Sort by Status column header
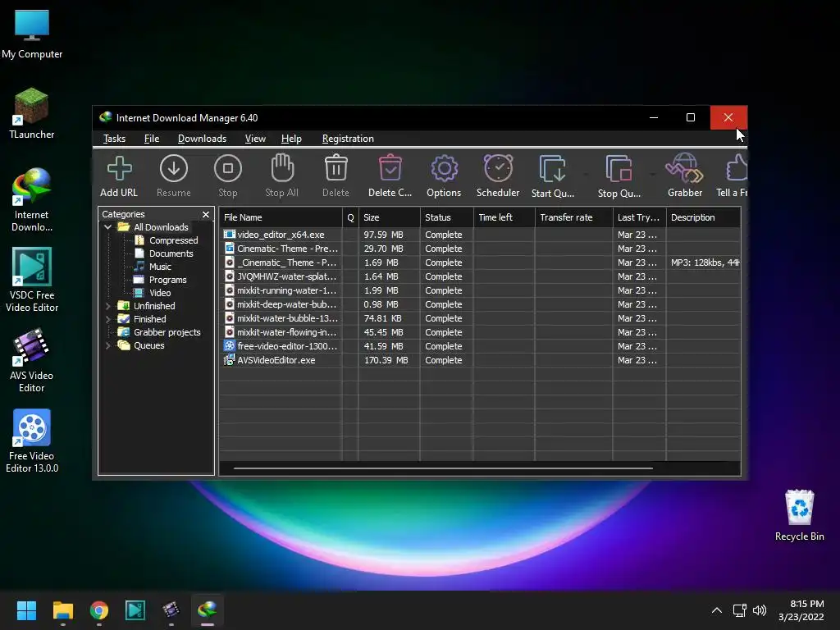Viewport: 840px width, 630px height. pyautogui.click(x=447, y=217)
